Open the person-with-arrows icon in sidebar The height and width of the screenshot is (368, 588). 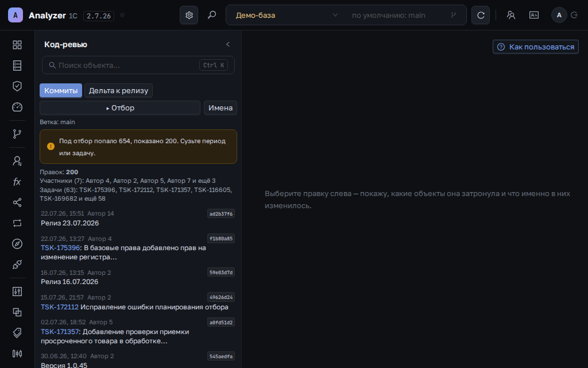pyautogui.click(x=17, y=161)
